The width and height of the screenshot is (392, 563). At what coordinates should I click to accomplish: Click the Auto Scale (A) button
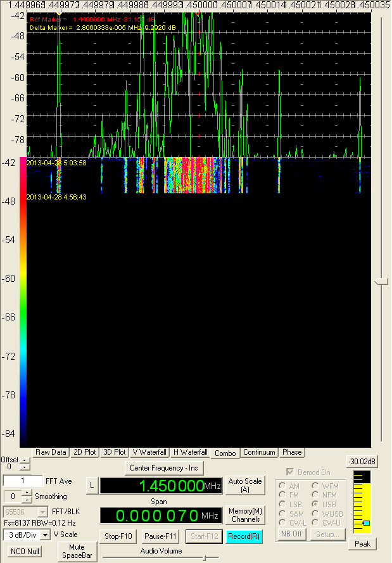pyautogui.click(x=245, y=485)
